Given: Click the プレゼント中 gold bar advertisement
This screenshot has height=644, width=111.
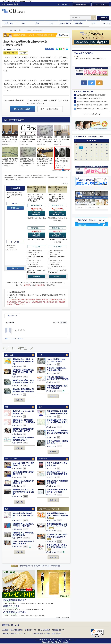Looking at the screenshot, I should 19,584.
